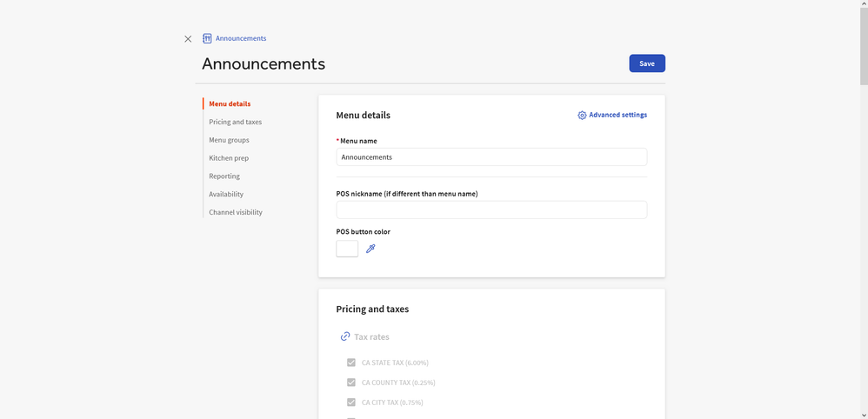Click the Announcements breadcrumb link
This screenshot has width=868, height=419.
[x=241, y=38]
